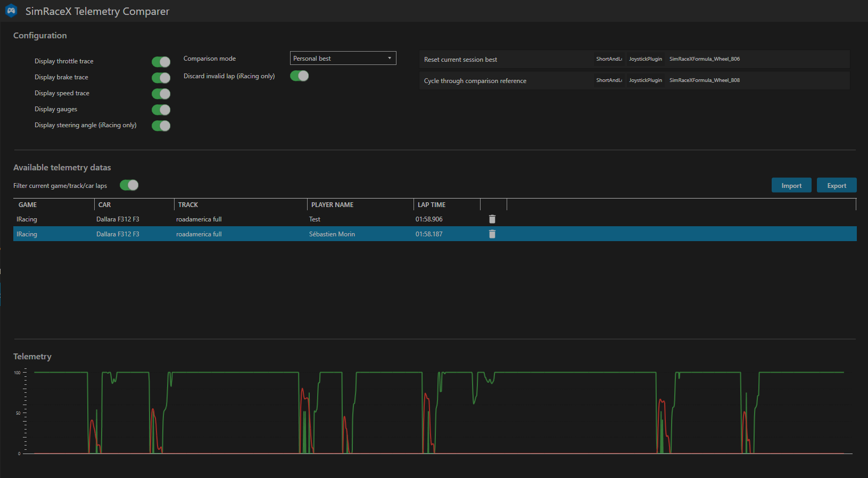
Task: Click SimRaceXFormula_Wheel_B06 binding
Action: tap(705, 59)
